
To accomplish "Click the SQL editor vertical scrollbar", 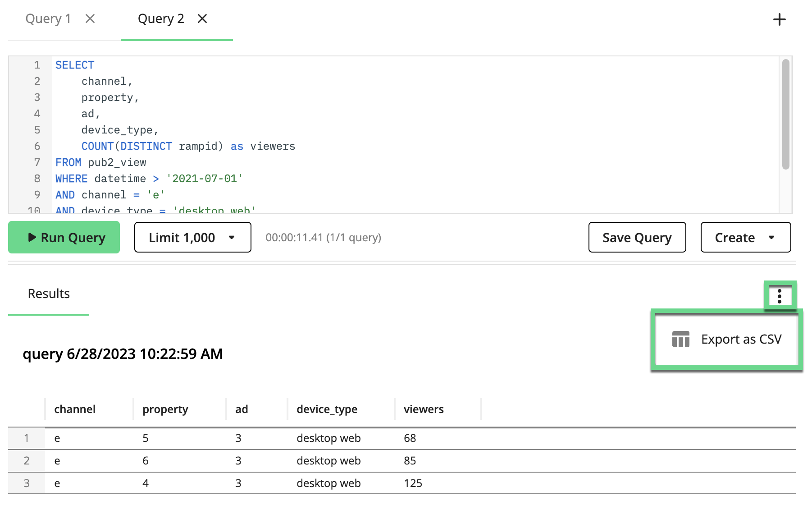I will [786, 114].
